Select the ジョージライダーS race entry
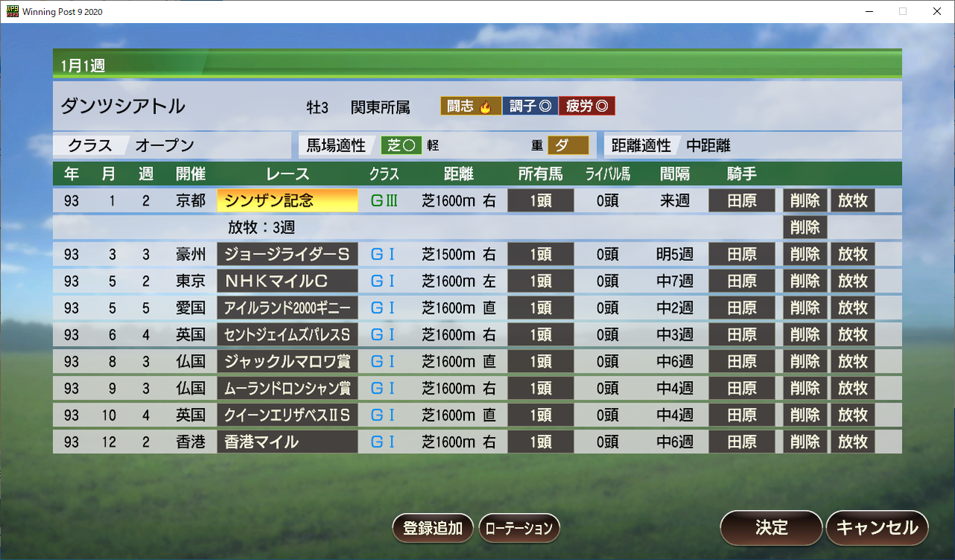Image resolution: width=955 pixels, height=560 pixels. click(x=287, y=254)
